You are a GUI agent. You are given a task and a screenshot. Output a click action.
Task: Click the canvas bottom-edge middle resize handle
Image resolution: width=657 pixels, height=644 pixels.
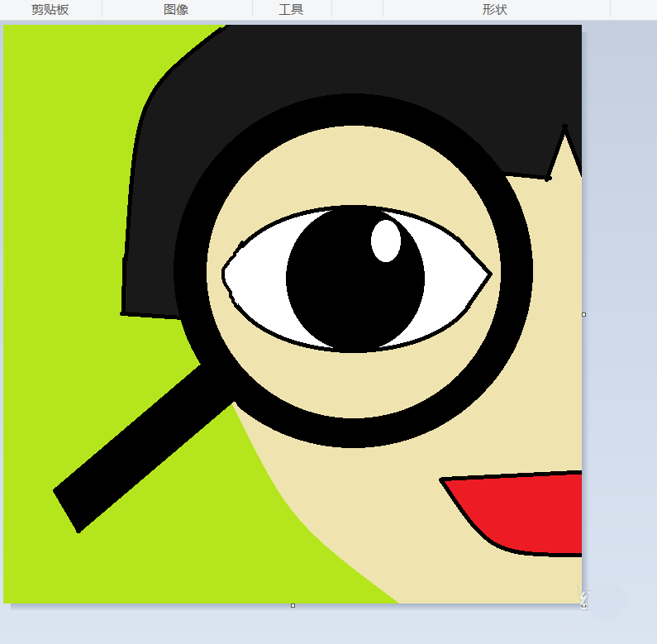tap(293, 605)
